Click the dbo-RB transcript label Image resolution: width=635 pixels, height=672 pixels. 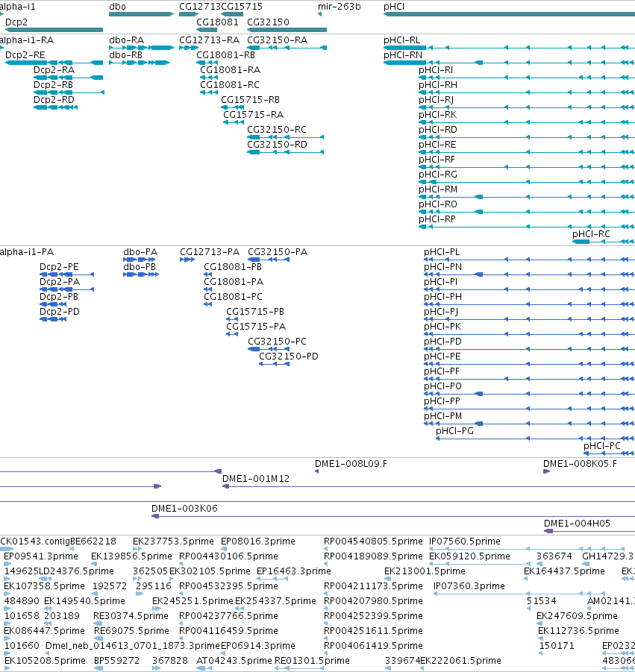coord(125,55)
